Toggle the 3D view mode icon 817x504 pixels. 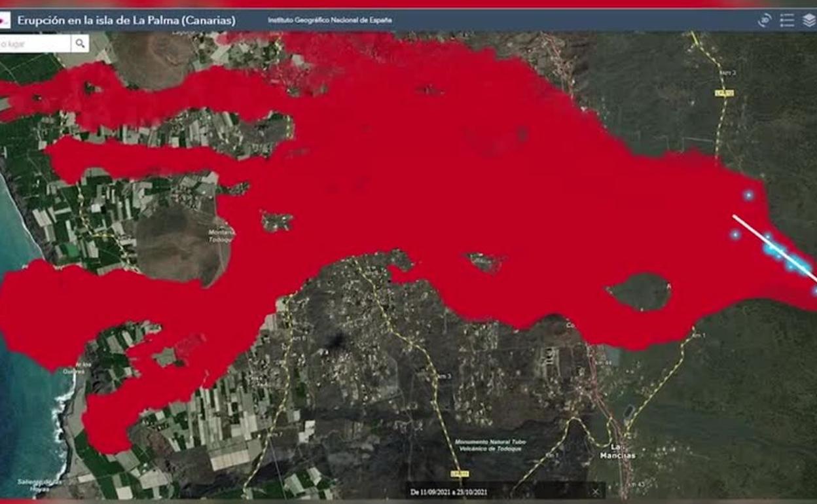(764, 20)
